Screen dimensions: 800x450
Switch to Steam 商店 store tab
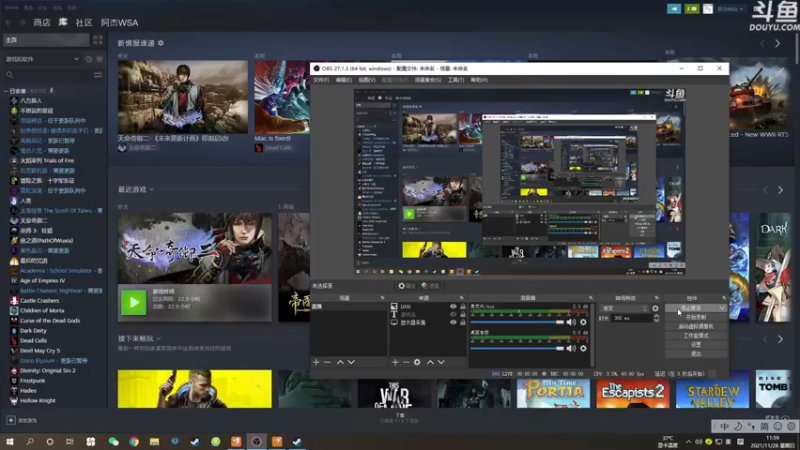[x=42, y=22]
